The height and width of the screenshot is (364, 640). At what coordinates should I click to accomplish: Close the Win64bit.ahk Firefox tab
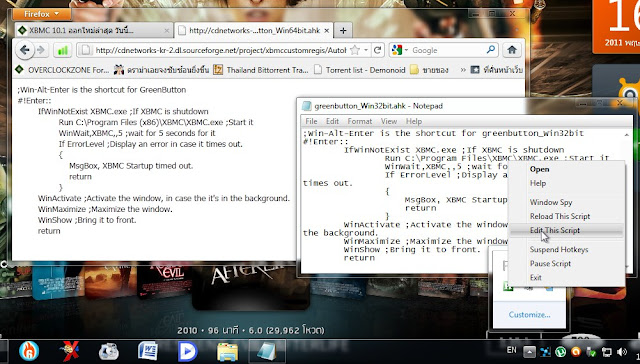tap(327, 31)
